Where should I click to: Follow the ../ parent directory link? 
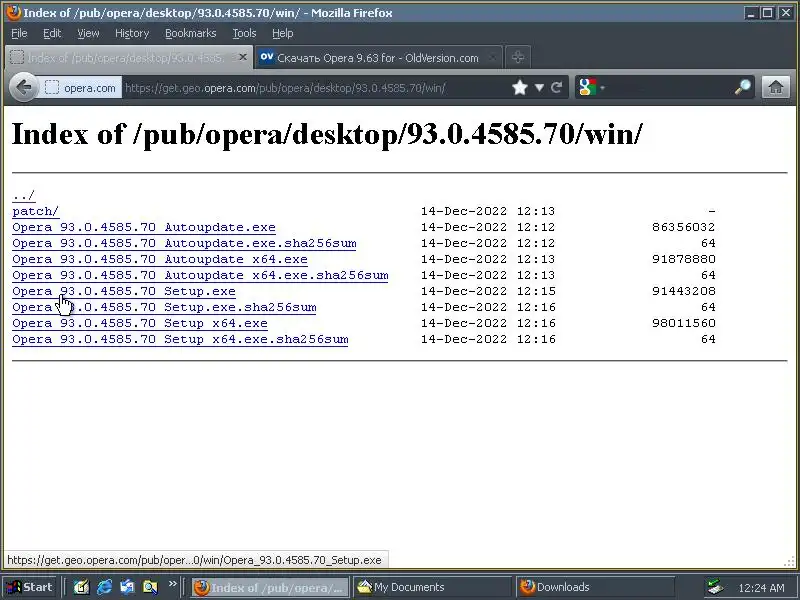[23, 195]
